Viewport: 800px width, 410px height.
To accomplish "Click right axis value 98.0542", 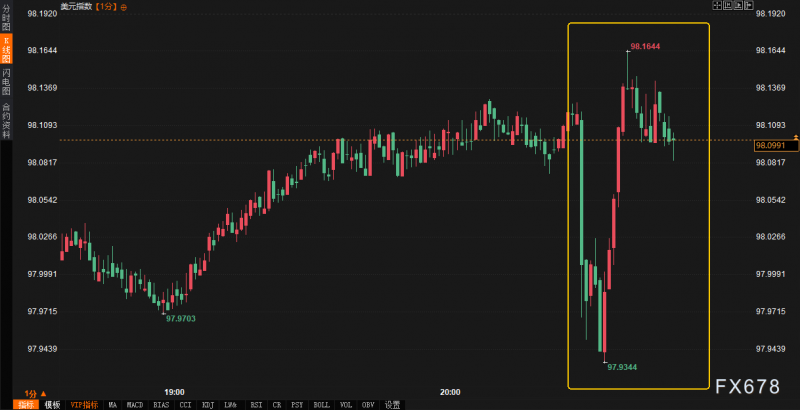I will [x=770, y=200].
